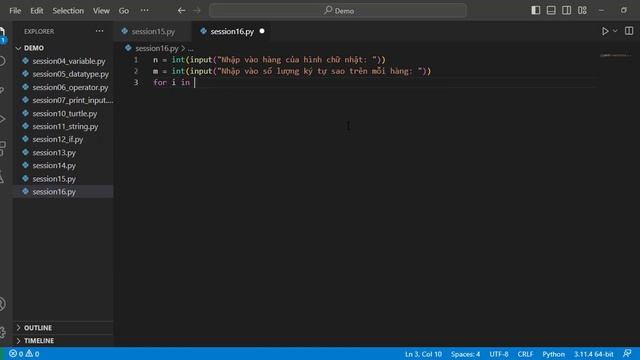640x360 pixels.
Task: Open the View menu
Action: [x=101, y=11]
